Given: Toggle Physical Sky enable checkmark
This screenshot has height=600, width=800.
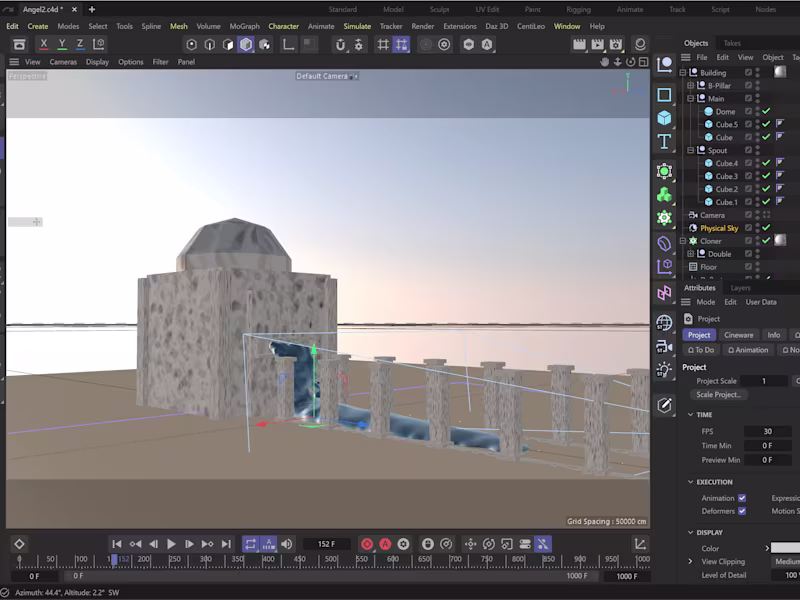Looking at the screenshot, I should pyautogui.click(x=766, y=228).
